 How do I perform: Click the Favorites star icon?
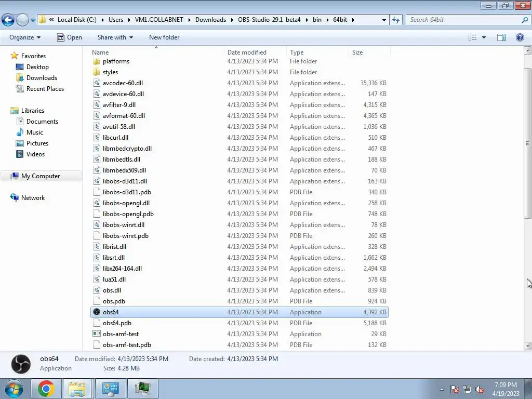point(14,56)
